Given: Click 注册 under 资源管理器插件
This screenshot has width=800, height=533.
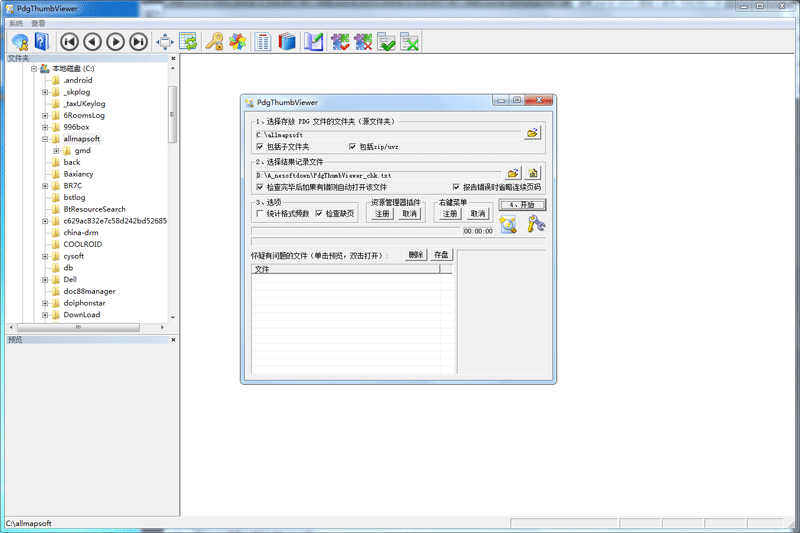Looking at the screenshot, I should pyautogui.click(x=382, y=214).
